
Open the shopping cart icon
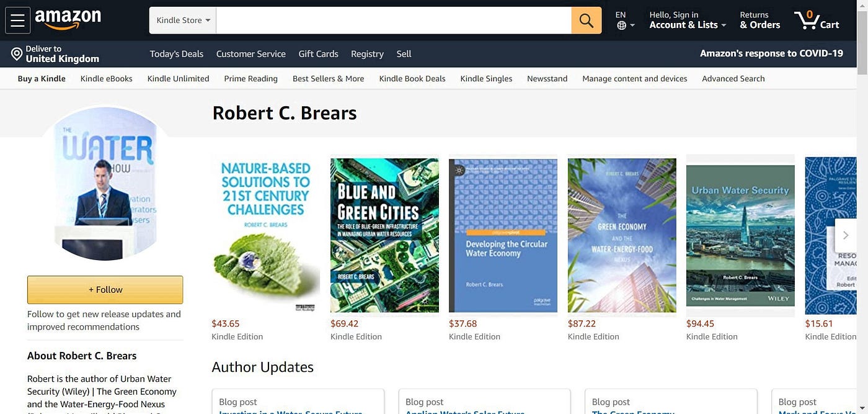click(x=817, y=20)
